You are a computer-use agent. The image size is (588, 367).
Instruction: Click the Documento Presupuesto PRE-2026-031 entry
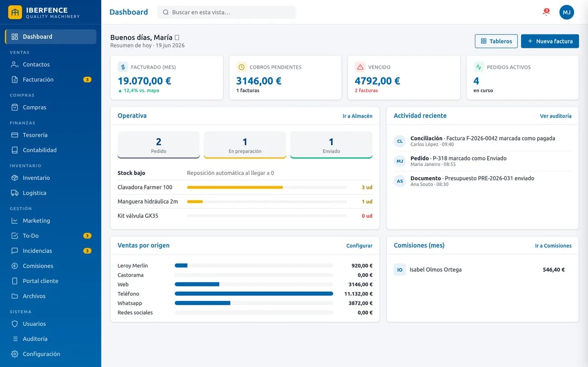click(483, 181)
